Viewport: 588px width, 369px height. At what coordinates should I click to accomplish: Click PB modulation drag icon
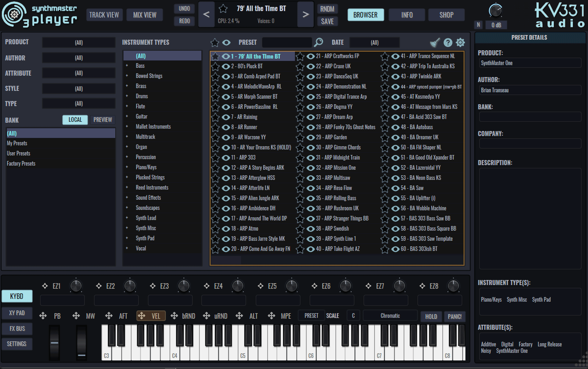tap(43, 316)
